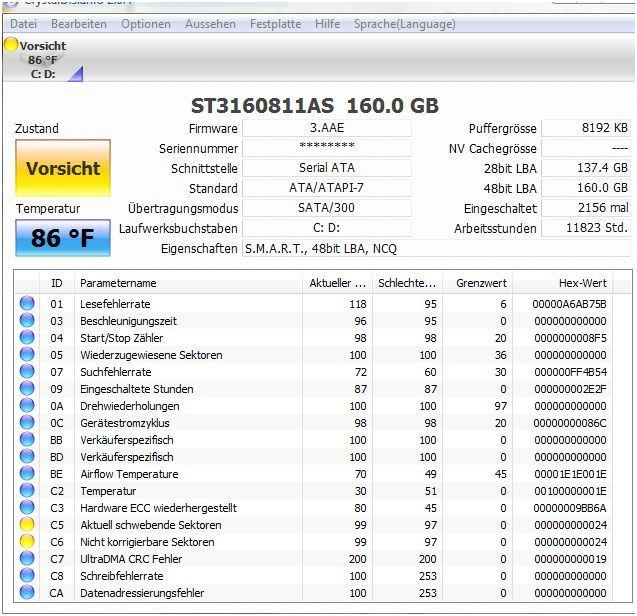
Task: Click the ID column header
Action: (57, 283)
